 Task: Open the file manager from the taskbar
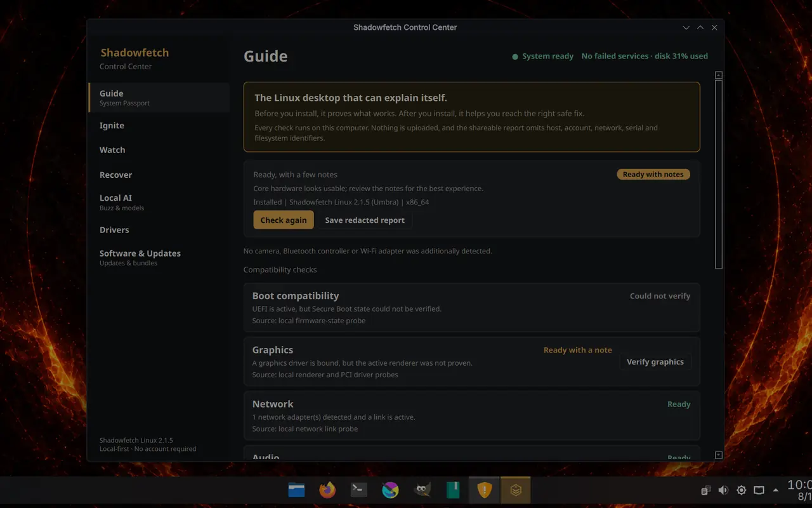[x=296, y=490]
